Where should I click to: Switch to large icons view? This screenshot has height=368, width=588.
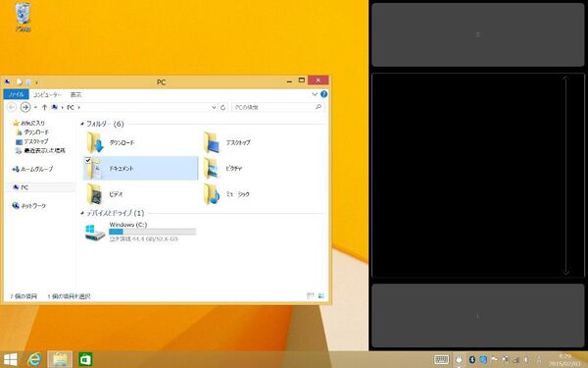tap(321, 296)
